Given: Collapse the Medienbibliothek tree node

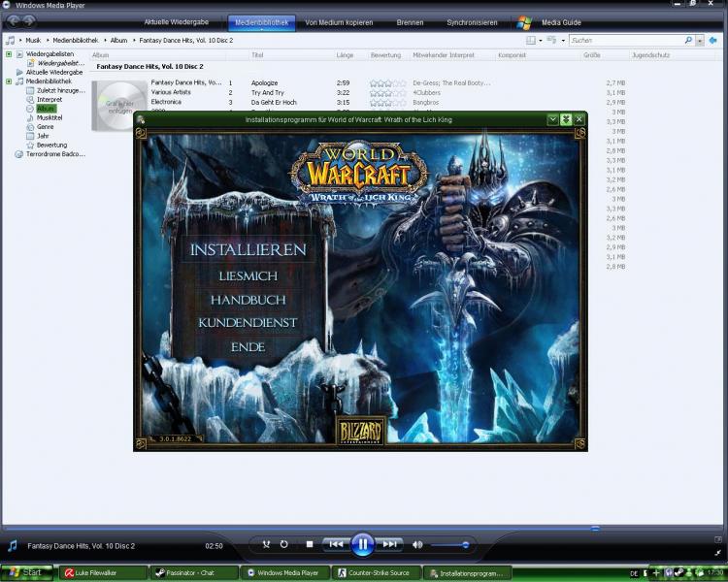Looking at the screenshot, I should point(9,81).
